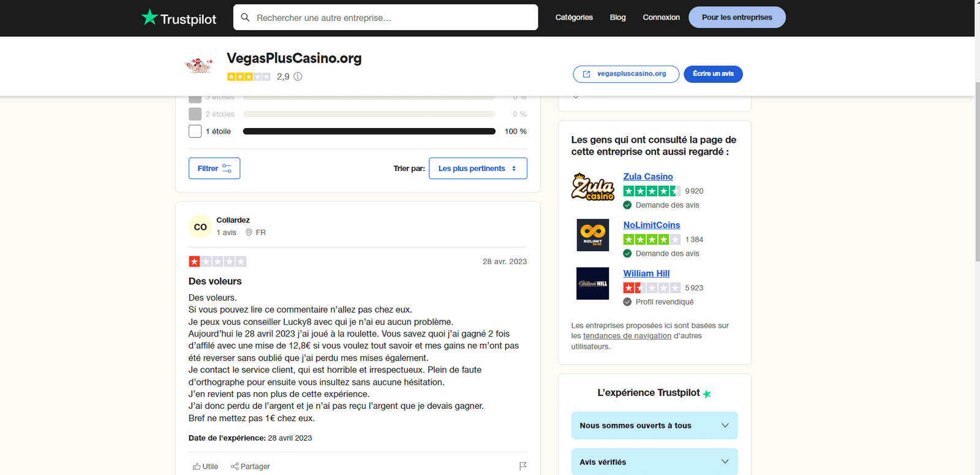Open the Catégories menu

tap(574, 17)
